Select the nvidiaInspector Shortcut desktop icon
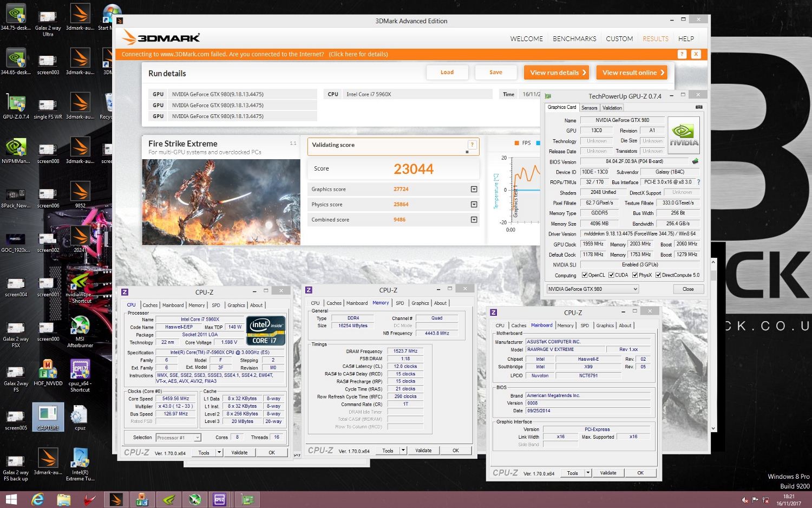Image resolution: width=812 pixels, height=508 pixels. (81, 288)
